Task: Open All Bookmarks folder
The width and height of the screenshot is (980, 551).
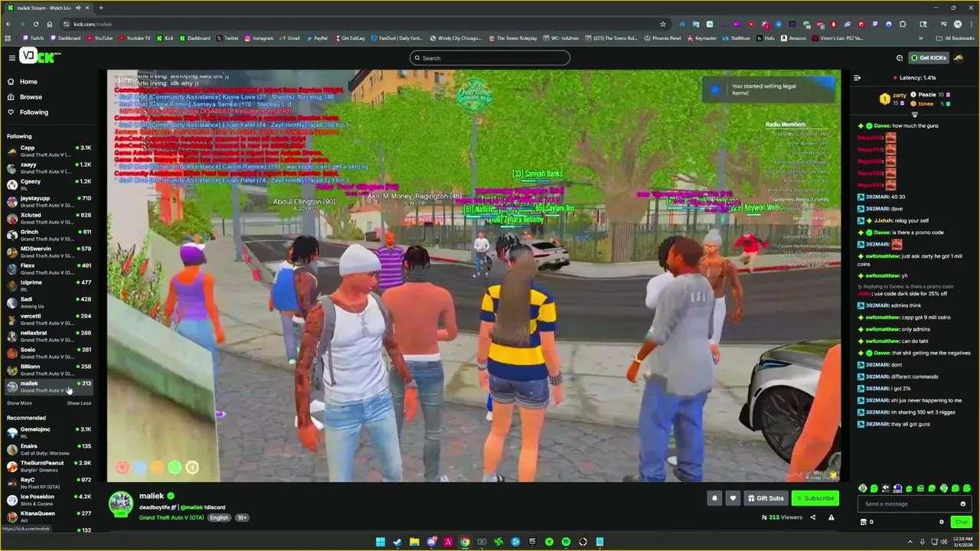Action: coord(955,38)
